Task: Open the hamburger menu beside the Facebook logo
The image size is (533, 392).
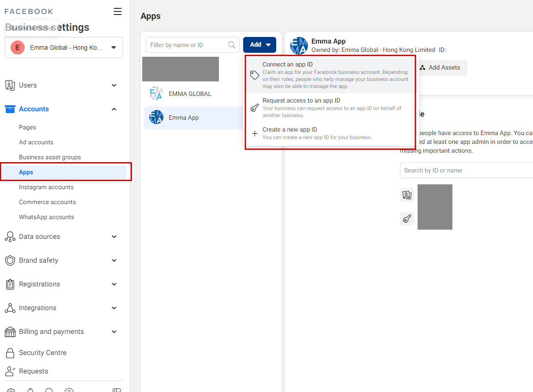Action: (118, 11)
